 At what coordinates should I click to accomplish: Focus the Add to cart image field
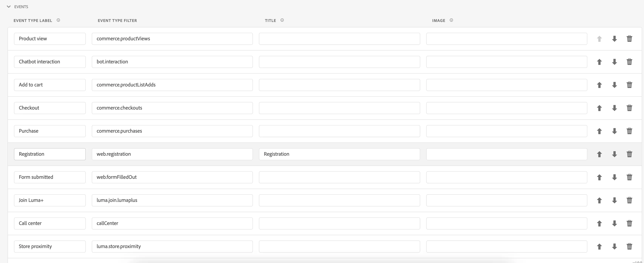507,85
